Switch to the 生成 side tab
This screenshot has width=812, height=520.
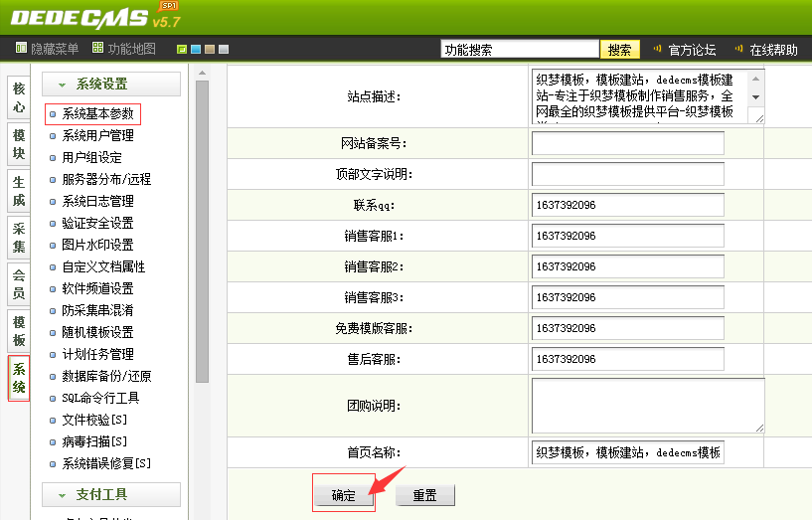(x=19, y=191)
